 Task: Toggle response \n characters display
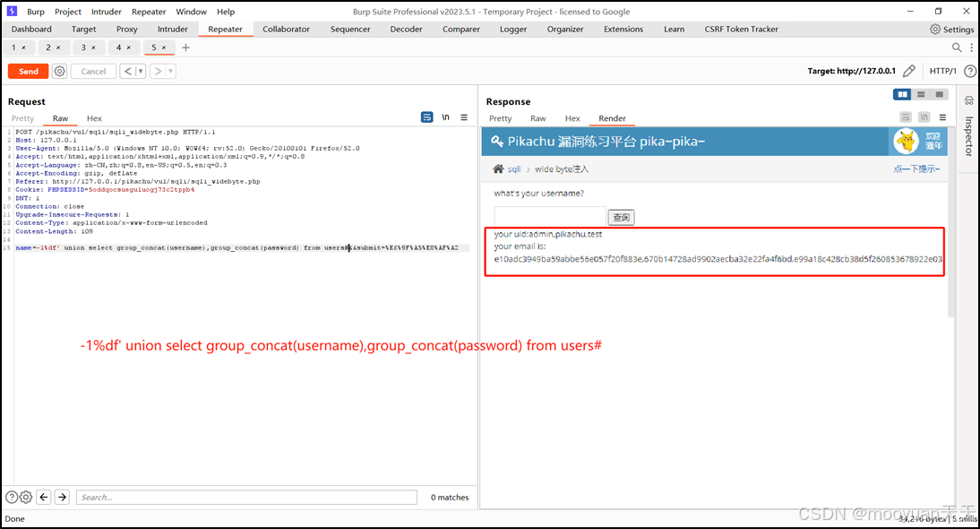[924, 117]
